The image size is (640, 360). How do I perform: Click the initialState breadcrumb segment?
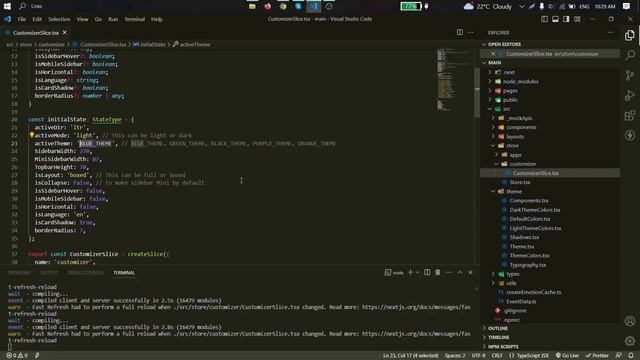coord(149,44)
